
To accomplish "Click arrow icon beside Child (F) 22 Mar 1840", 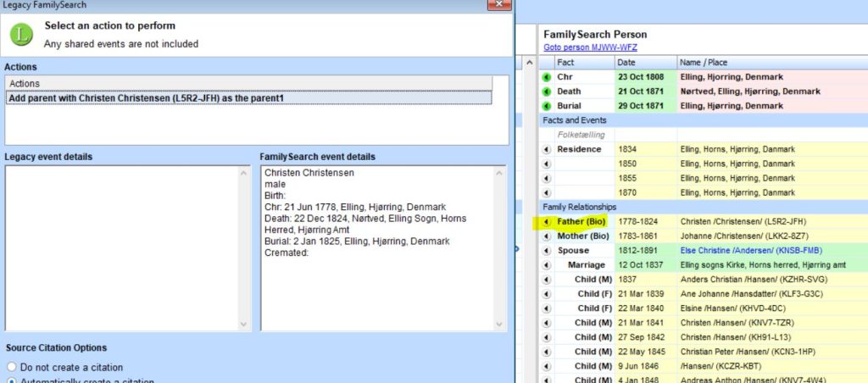I will click(547, 308).
